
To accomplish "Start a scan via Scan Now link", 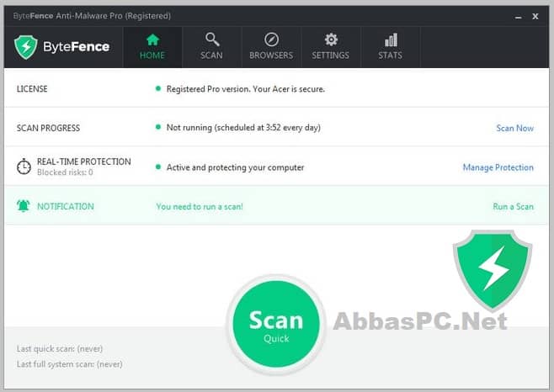I will pos(514,128).
